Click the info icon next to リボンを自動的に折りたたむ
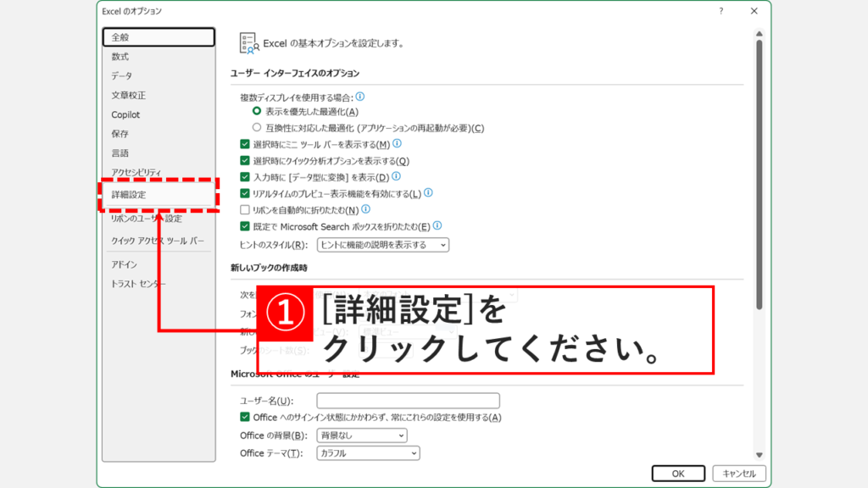868x488 pixels. (366, 208)
